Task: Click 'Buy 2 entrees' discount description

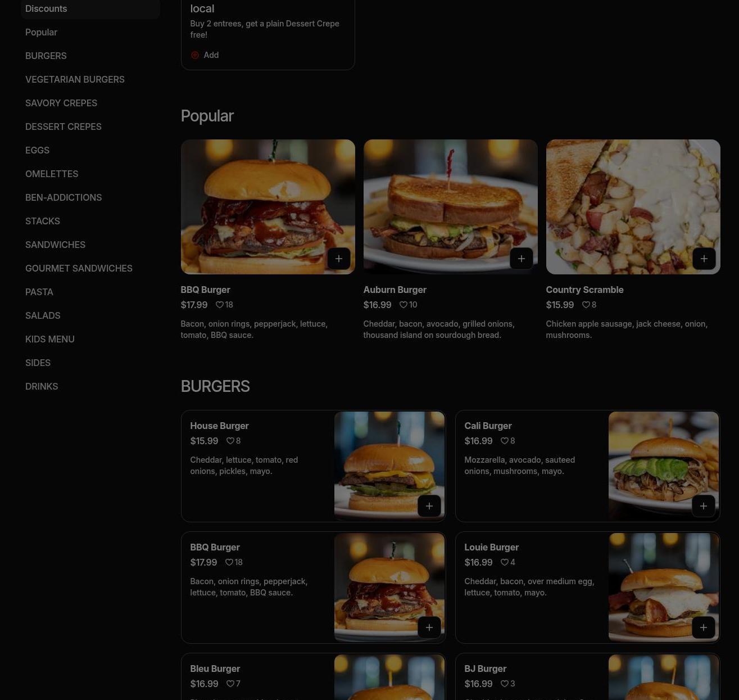Action: pyautogui.click(x=265, y=29)
